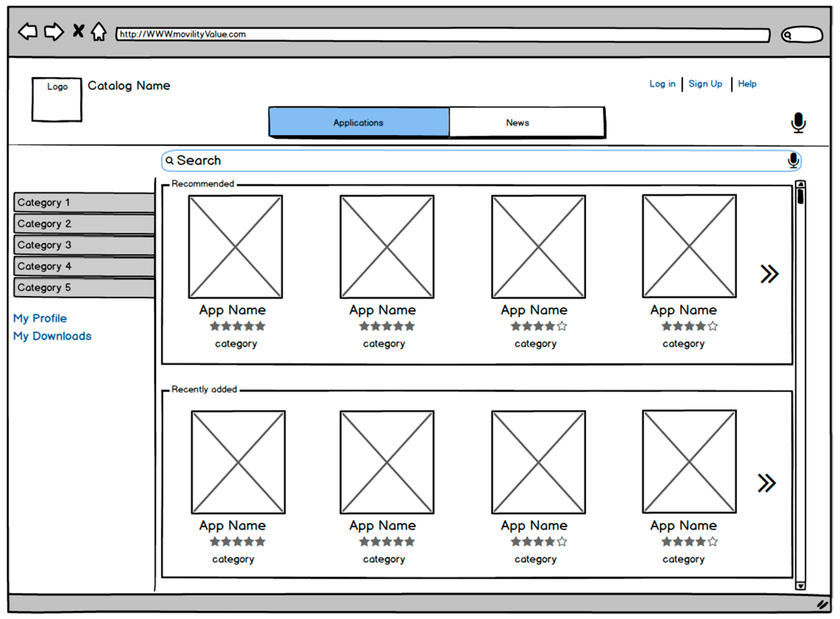Open My Downloads link
Image resolution: width=840 pixels, height=619 pixels.
(52, 336)
